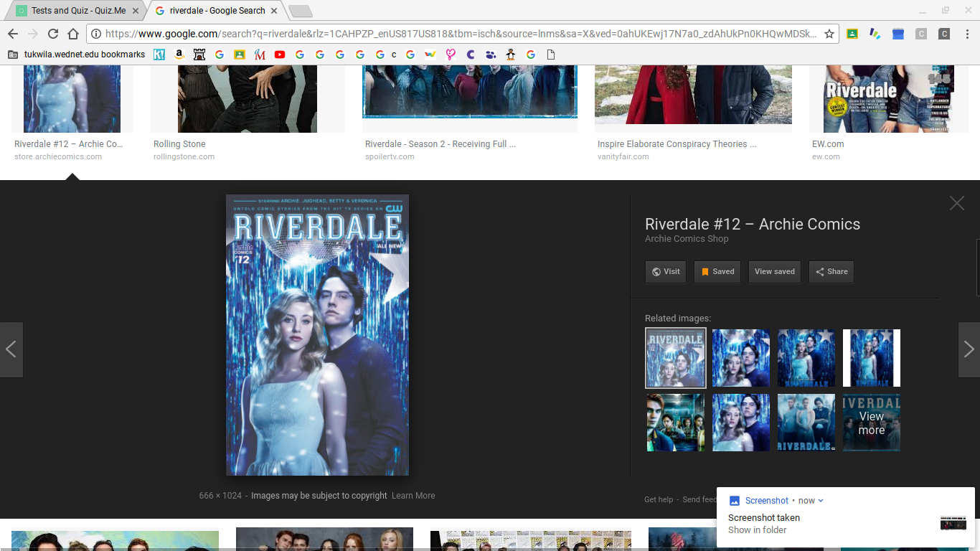Go back using the browser back arrow
Screen dimensions: 980x551
pos(13,34)
